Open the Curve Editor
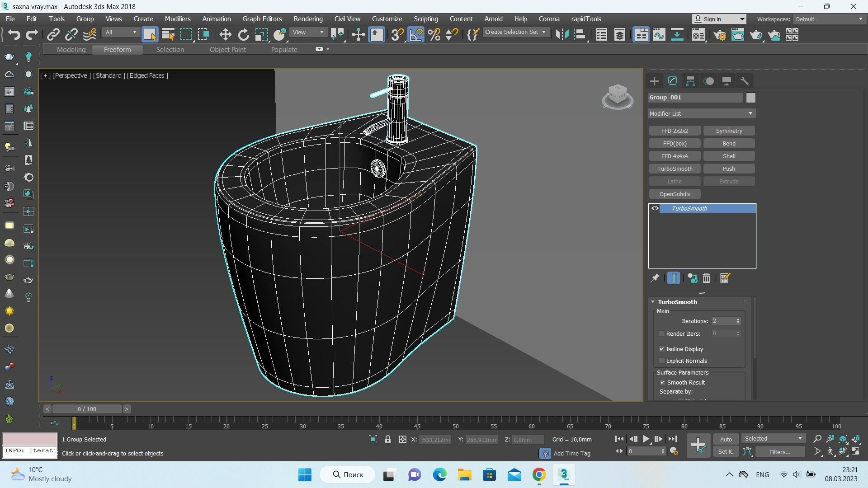 pos(659,35)
